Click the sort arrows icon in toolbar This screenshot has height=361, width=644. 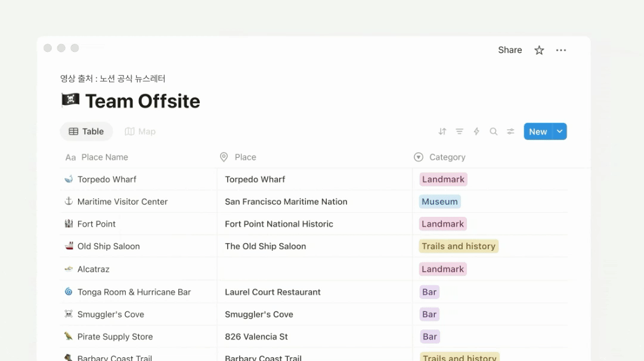point(442,132)
